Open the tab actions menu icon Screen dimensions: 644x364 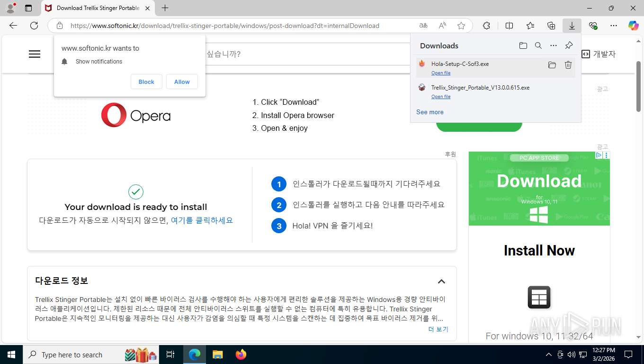(28, 8)
